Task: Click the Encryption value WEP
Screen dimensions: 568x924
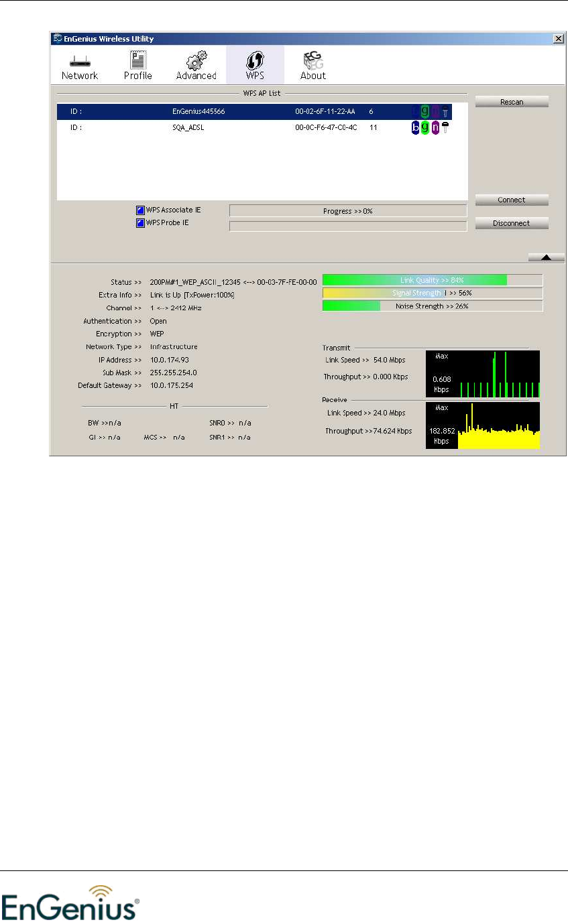Action: pos(157,334)
